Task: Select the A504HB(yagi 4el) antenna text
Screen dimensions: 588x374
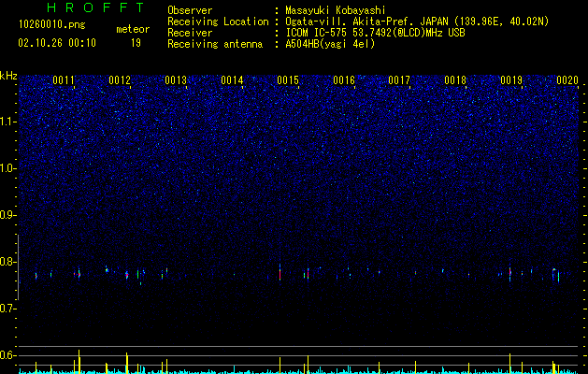Action: point(330,44)
